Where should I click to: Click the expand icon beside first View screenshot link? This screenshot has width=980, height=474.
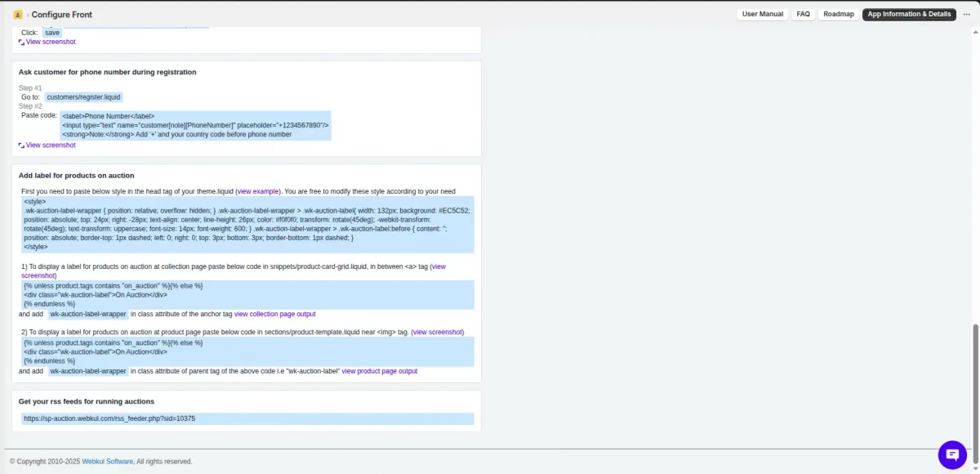22,42
